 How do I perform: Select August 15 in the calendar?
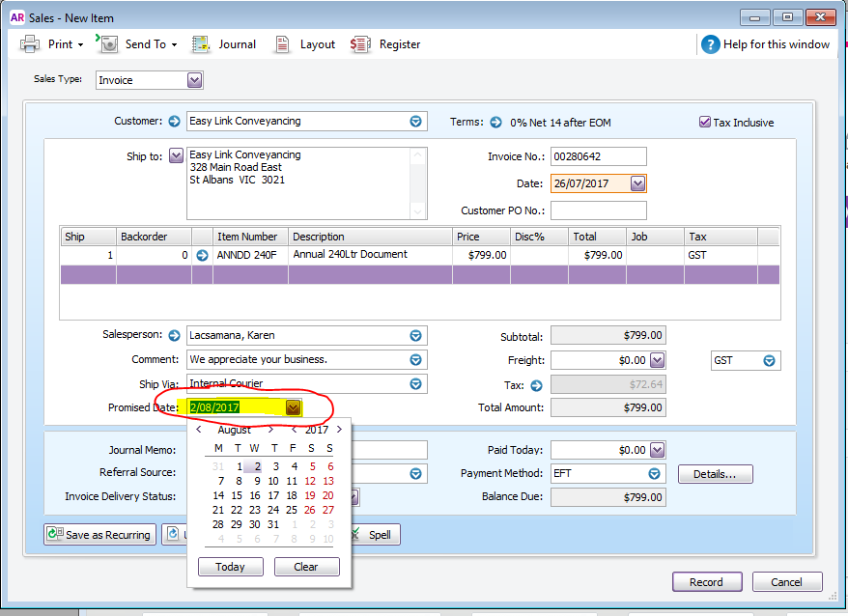[237, 495]
